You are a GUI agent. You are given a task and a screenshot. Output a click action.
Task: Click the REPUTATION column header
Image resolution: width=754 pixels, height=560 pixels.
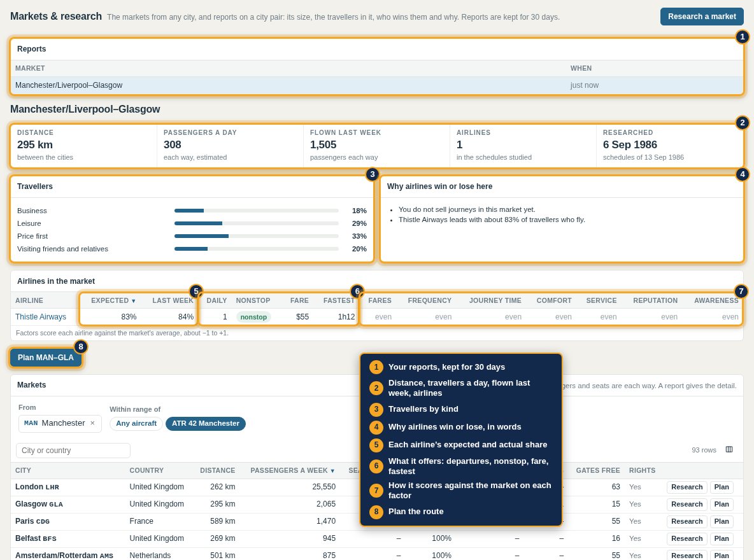coord(655,300)
